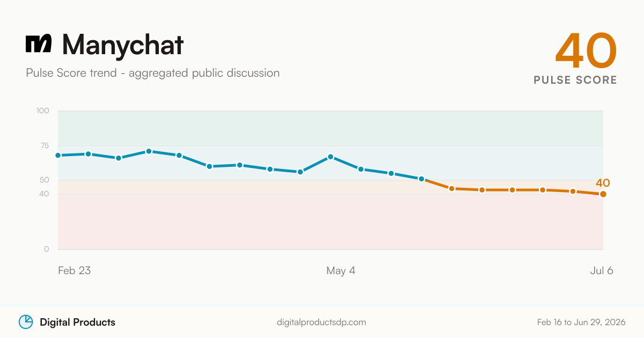Screen dimensions: 644x338
Task: Click the peak data point above May 4
Action: coord(331,157)
